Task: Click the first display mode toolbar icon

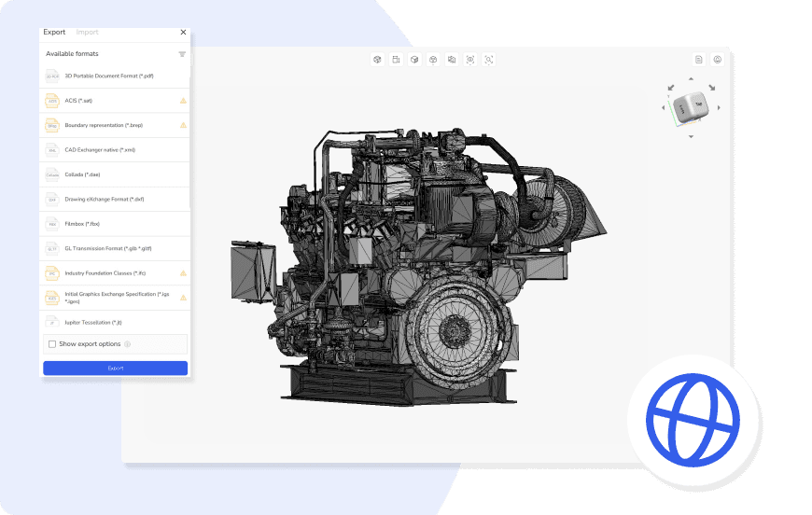Action: point(377,60)
